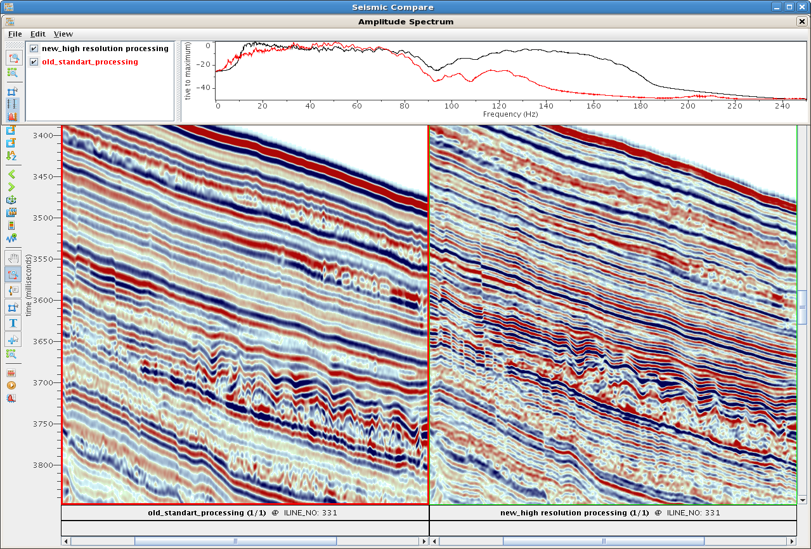811x549 pixels.
Task: Click zoom-to-fit icon in main toolbar
Action: tap(11, 354)
